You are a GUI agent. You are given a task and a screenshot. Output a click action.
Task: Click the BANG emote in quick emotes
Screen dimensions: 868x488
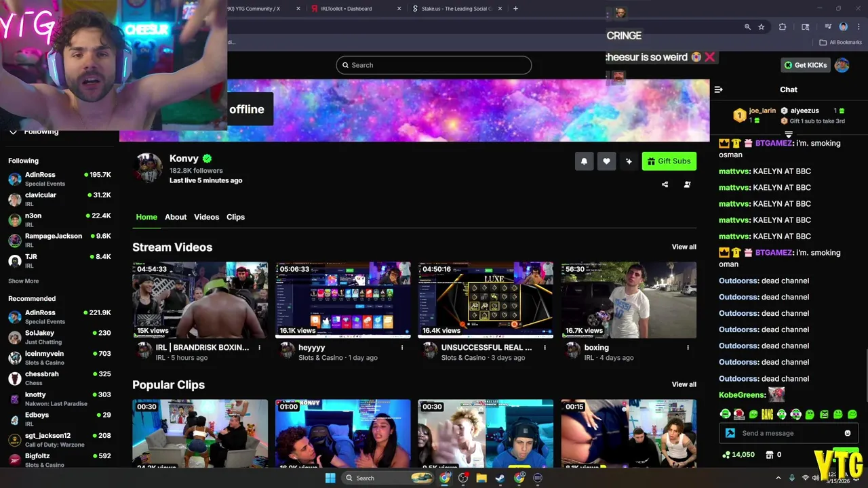pyautogui.click(x=767, y=414)
